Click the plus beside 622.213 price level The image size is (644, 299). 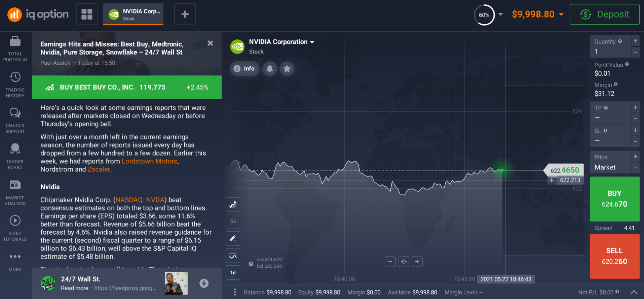(x=552, y=180)
